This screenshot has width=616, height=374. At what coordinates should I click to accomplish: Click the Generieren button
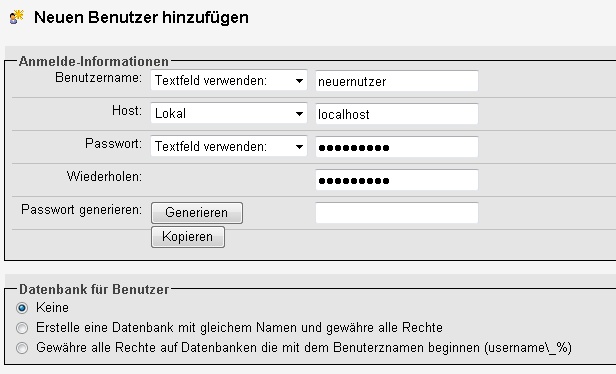click(197, 213)
